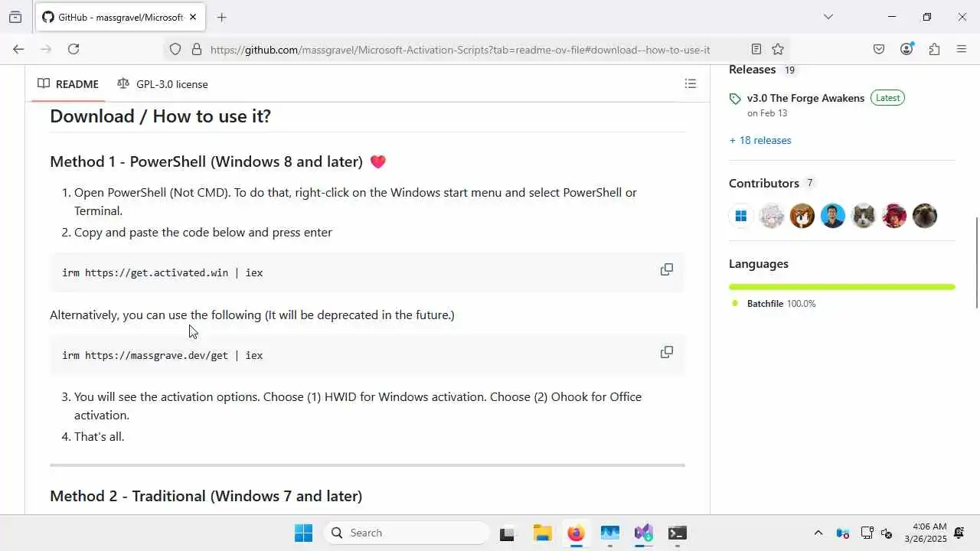Show hidden system tray icons
980x551 pixels.
pos(818,533)
